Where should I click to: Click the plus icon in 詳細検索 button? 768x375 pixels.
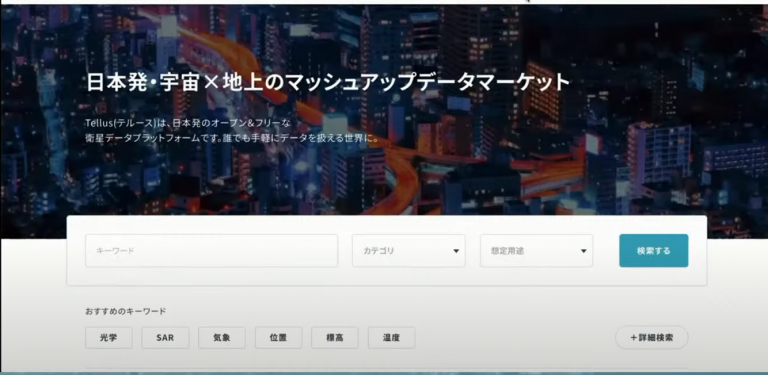point(633,337)
